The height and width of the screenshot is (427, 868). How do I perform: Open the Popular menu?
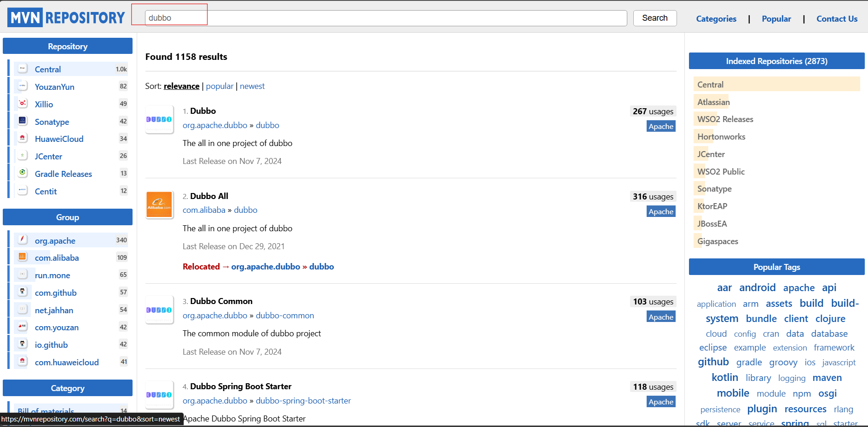click(x=776, y=19)
